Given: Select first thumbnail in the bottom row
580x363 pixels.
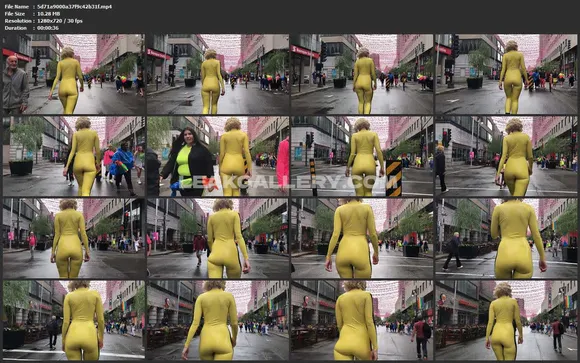Looking at the screenshot, I should tap(74, 320).
